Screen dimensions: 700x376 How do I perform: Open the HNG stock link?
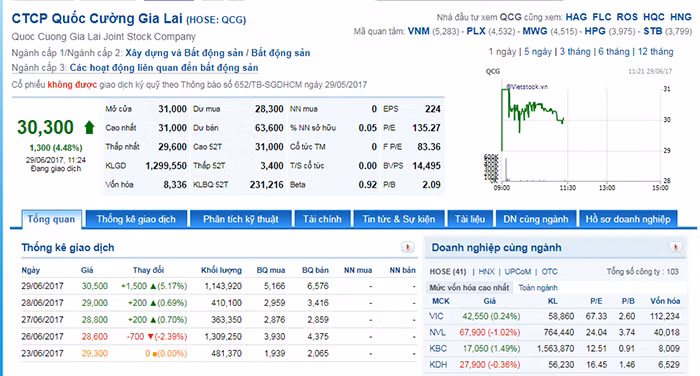click(x=681, y=17)
